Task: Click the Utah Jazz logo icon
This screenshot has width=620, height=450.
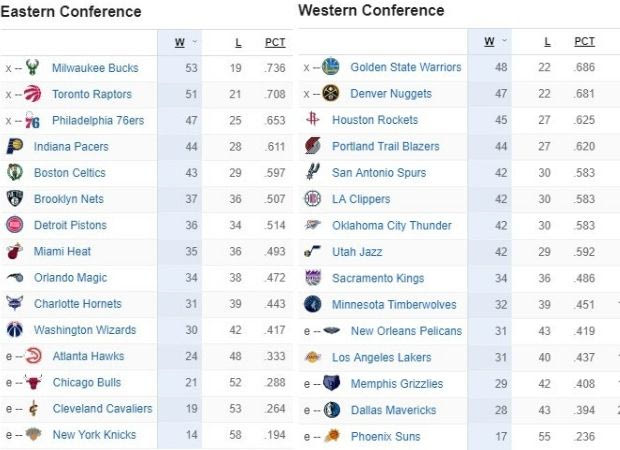Action: tap(313, 251)
